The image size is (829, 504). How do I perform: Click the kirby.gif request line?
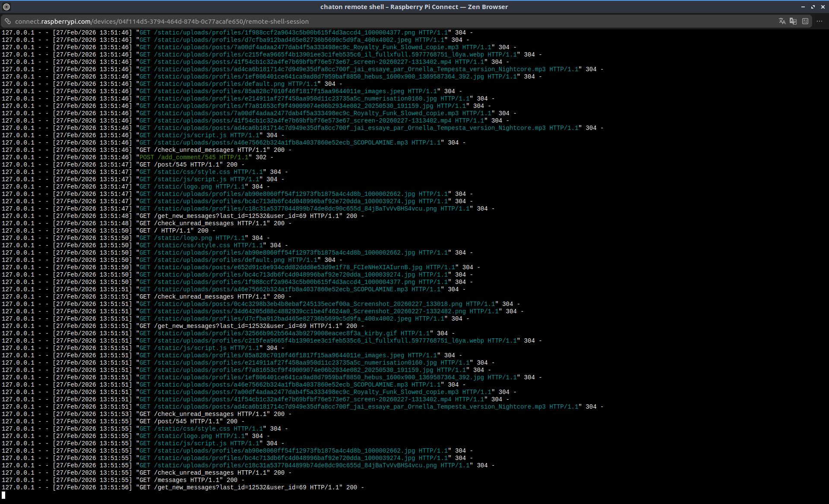coord(285,334)
